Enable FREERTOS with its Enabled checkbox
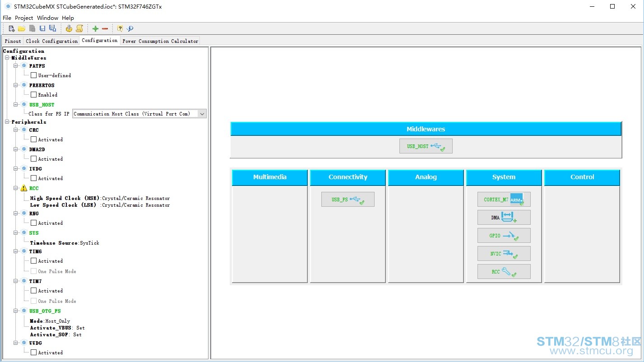644x362 pixels. point(33,95)
